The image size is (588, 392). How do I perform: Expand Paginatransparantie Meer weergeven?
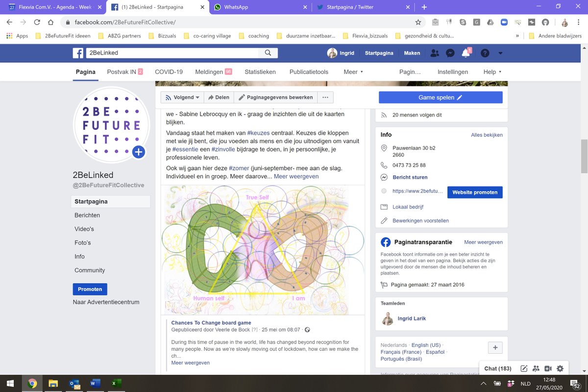(x=483, y=242)
